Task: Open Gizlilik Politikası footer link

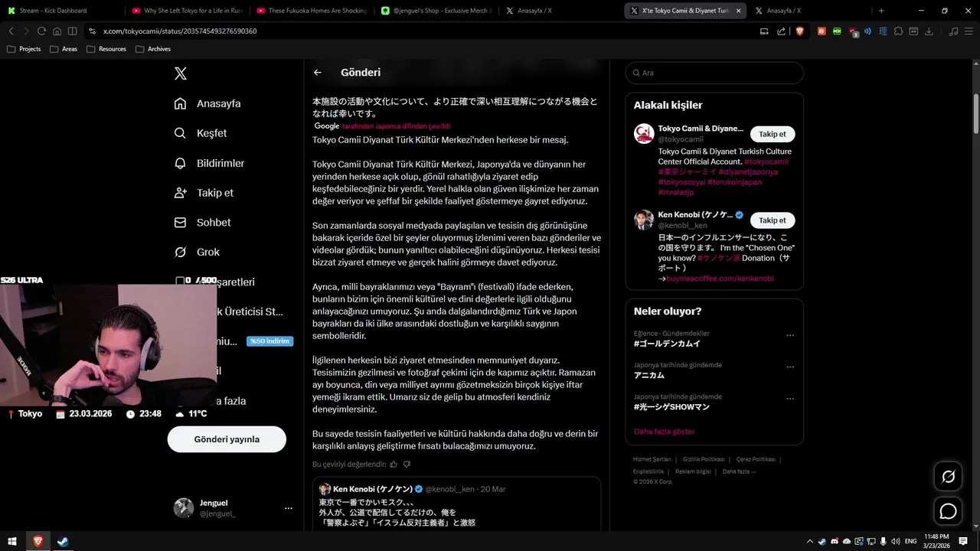Action: click(x=704, y=459)
